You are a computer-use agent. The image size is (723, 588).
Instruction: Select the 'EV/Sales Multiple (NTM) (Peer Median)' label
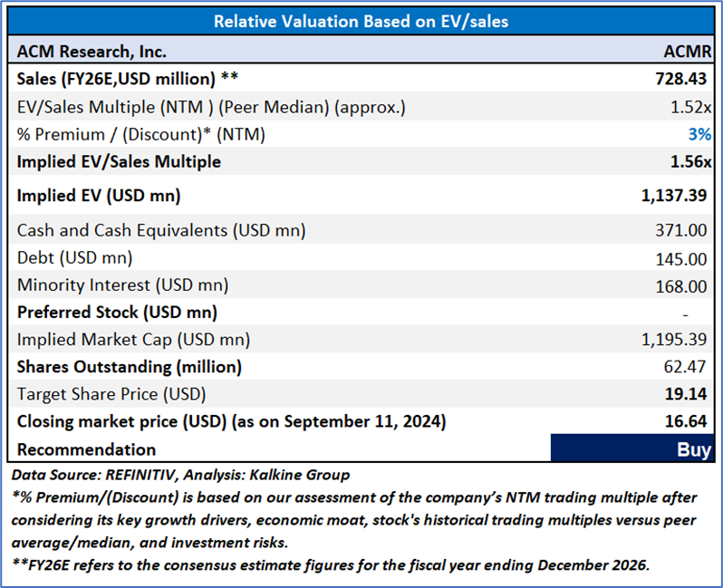coord(211,107)
